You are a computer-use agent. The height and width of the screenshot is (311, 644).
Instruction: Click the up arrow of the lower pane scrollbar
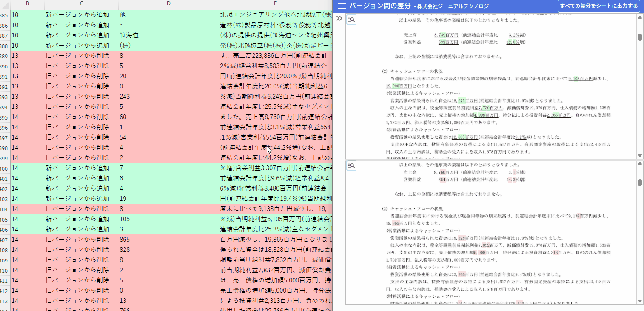tap(640, 164)
